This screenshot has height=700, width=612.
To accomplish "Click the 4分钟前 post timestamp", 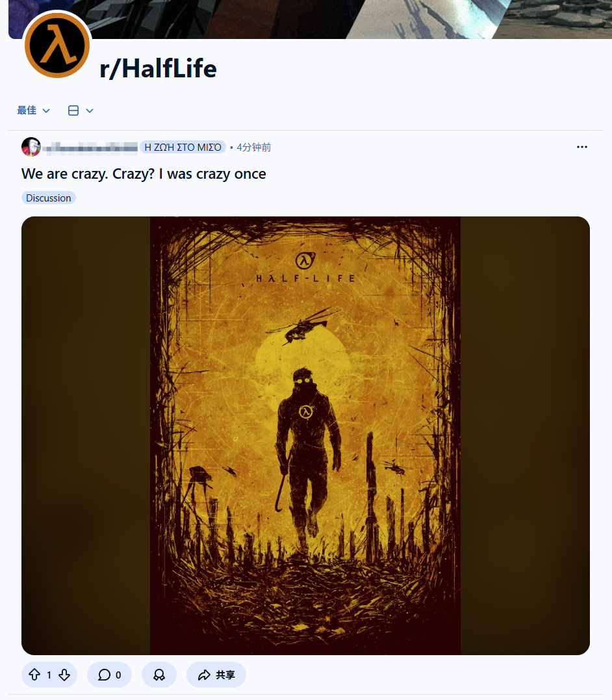I will tap(254, 148).
